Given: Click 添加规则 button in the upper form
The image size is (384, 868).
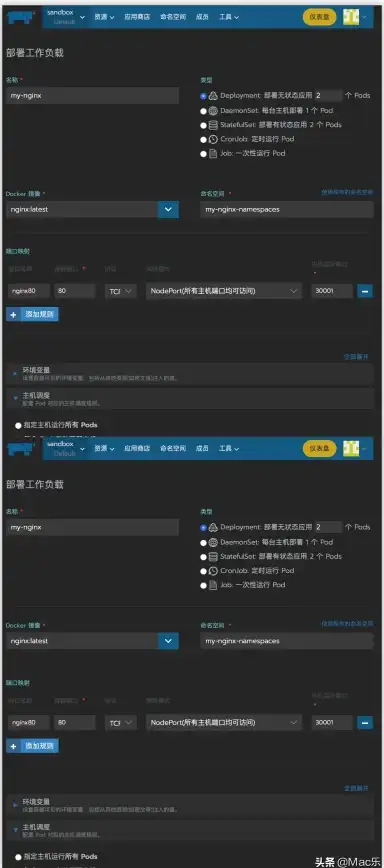Looking at the screenshot, I should pos(32,314).
